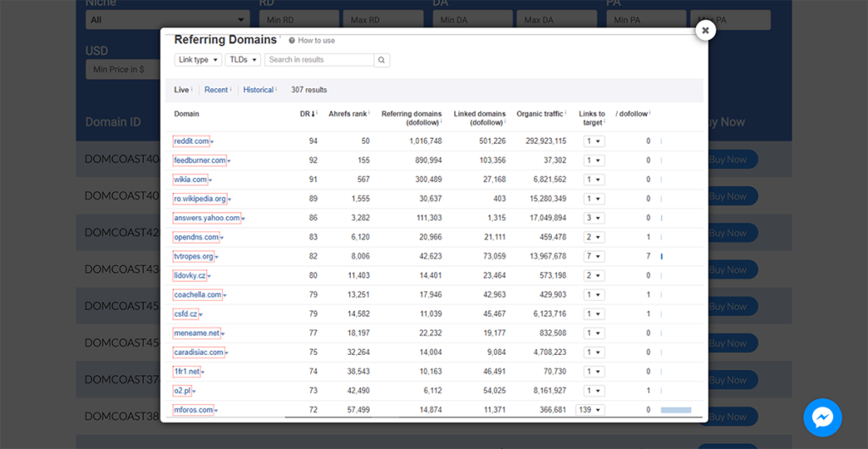Expand Links to target dropdown for opendns.com

tap(594, 237)
